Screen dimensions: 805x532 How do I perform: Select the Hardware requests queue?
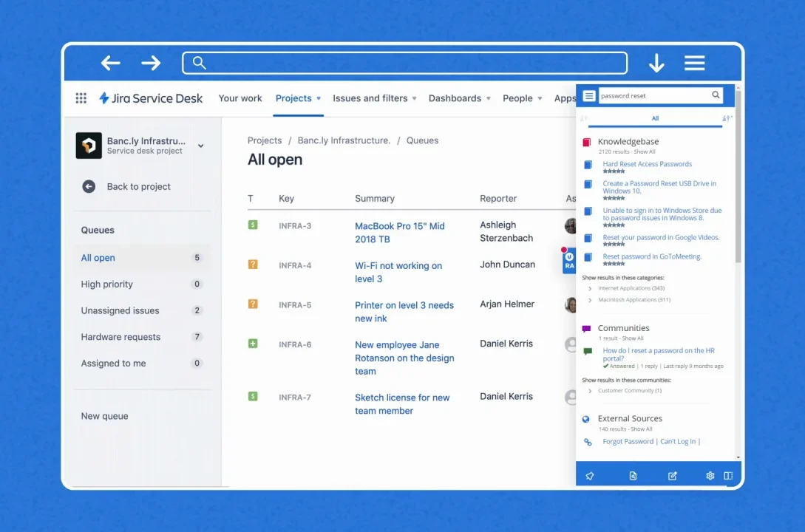point(140,336)
